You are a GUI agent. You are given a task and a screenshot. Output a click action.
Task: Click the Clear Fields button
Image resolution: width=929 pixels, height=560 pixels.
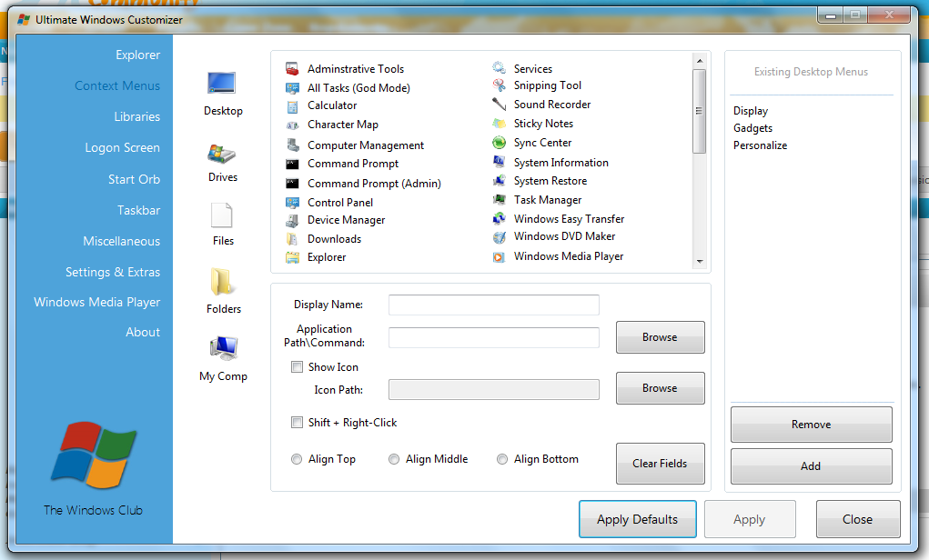tap(660, 464)
